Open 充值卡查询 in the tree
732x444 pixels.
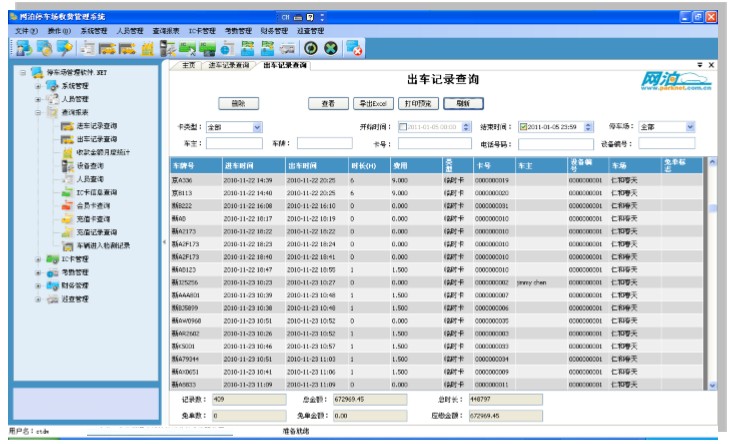[x=93, y=219]
